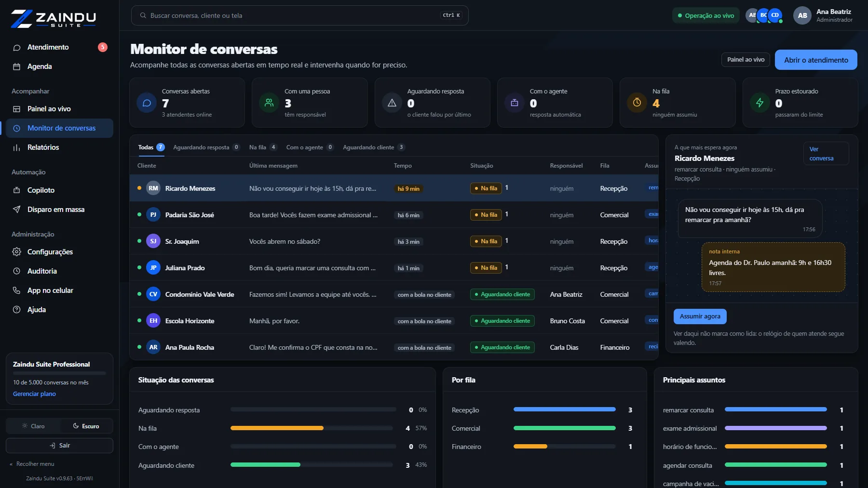Select the Ana Paula Rocha row
The image size is (868, 488).
pos(394,347)
